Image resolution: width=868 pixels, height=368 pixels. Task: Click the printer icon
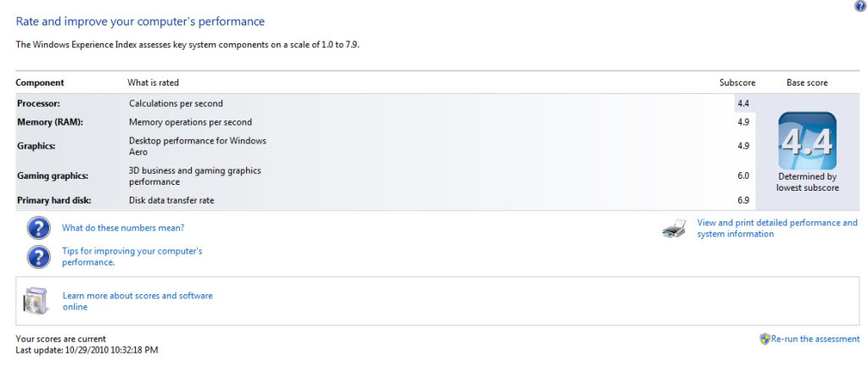674,228
